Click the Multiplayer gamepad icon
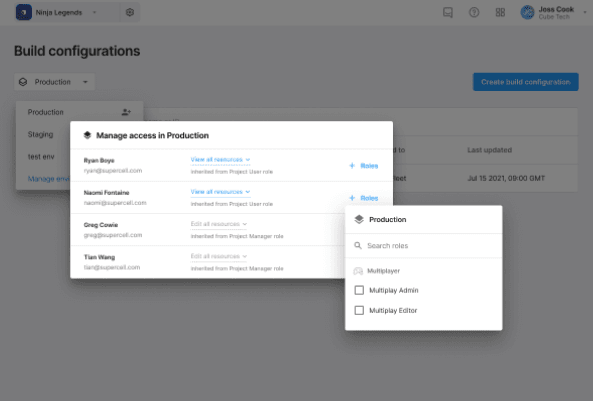The width and height of the screenshot is (593, 401). click(x=358, y=271)
